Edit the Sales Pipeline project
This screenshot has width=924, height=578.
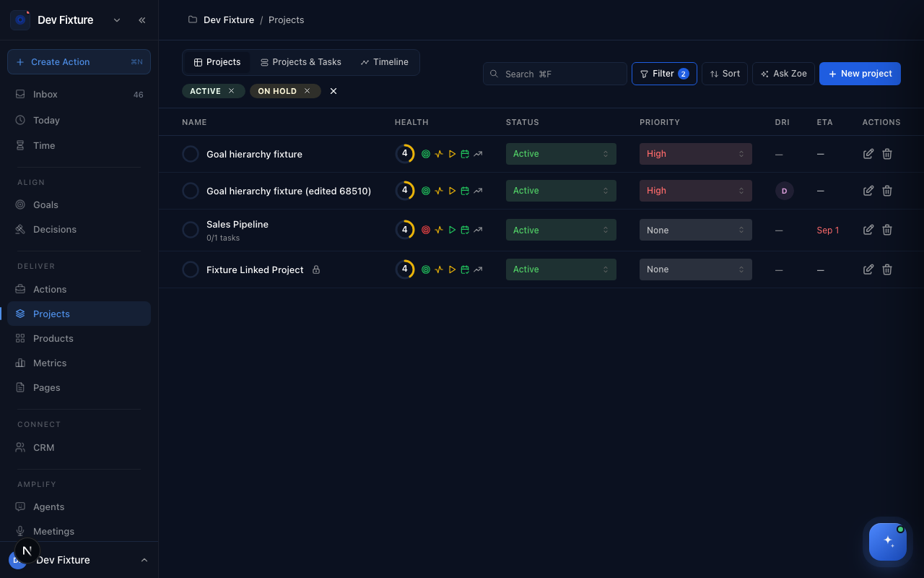[868, 230]
